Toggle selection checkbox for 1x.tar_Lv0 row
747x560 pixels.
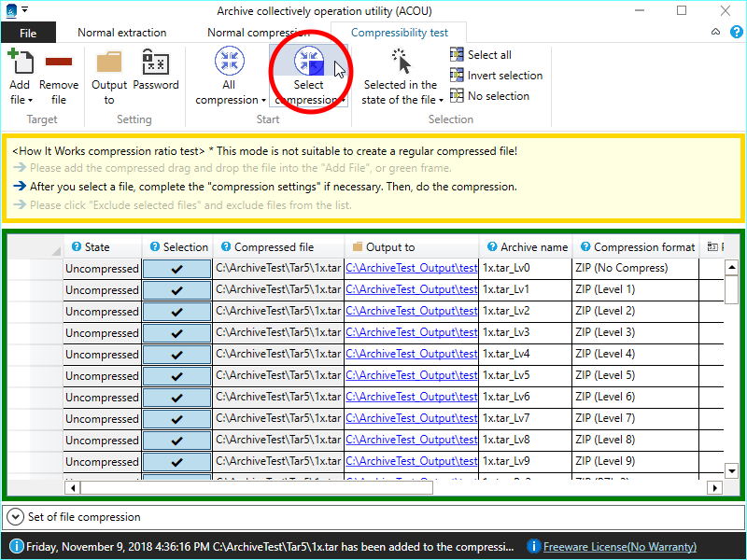click(177, 269)
